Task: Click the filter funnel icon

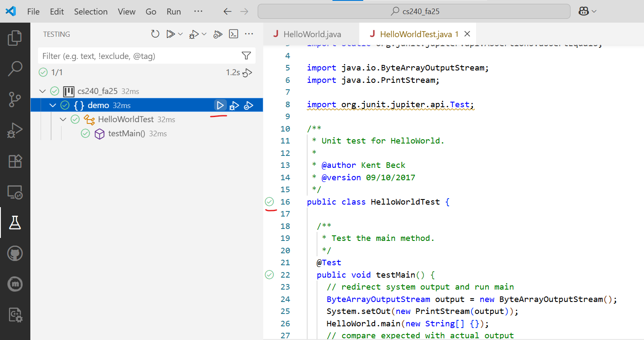Action: pyautogui.click(x=246, y=56)
